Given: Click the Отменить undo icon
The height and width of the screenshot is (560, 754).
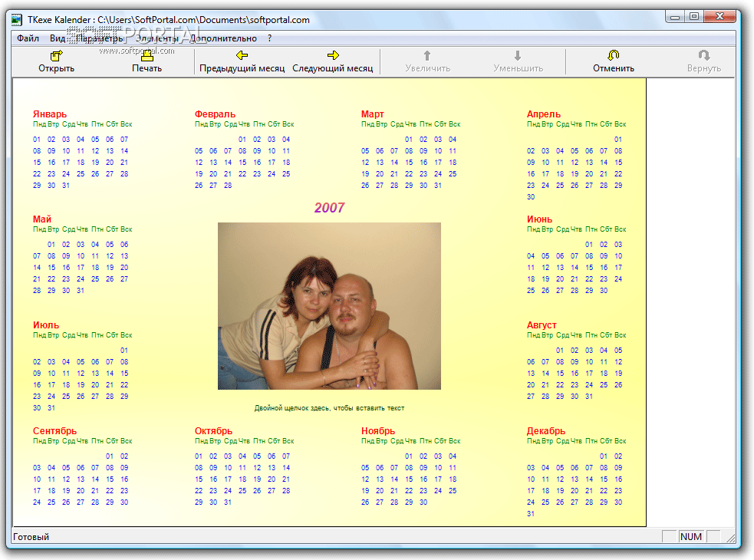Looking at the screenshot, I should click(613, 55).
